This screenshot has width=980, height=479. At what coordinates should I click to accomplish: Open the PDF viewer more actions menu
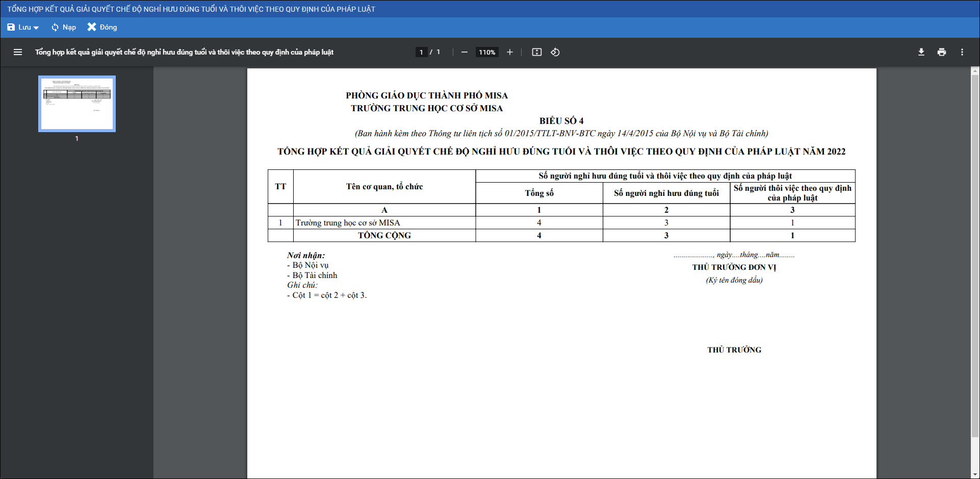962,52
